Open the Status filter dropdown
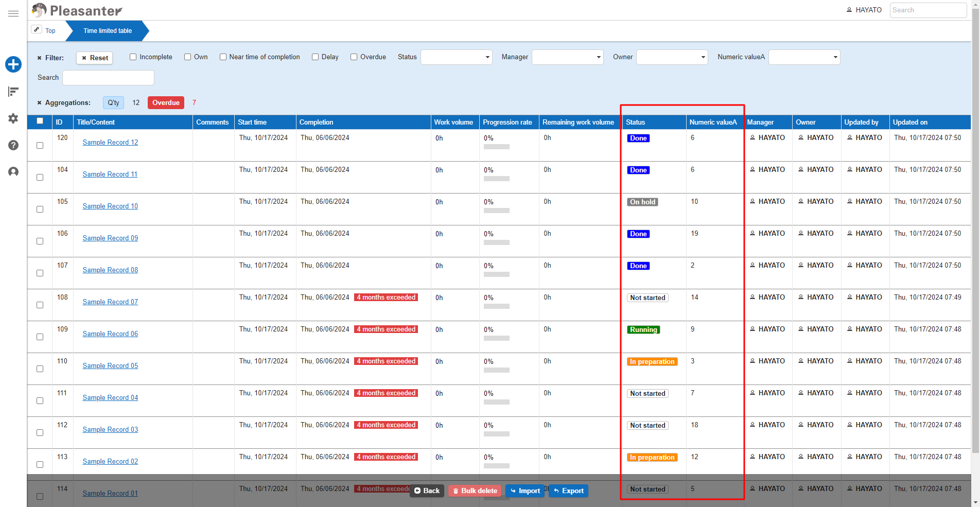980x507 pixels. pyautogui.click(x=457, y=57)
